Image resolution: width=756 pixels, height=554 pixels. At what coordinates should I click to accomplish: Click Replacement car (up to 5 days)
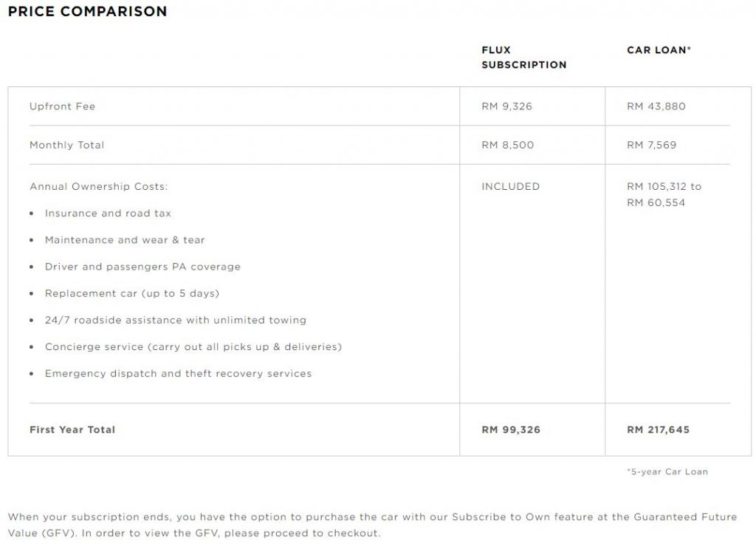[131, 293]
